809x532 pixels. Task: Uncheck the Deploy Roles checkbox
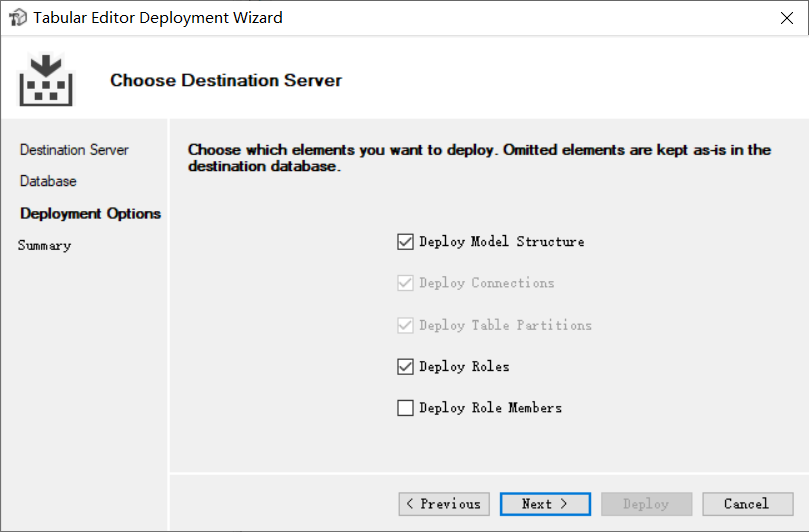(405, 366)
